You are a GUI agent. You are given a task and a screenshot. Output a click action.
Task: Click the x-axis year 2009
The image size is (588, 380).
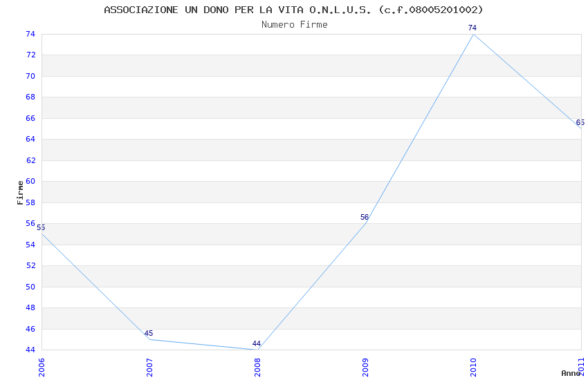(x=366, y=368)
